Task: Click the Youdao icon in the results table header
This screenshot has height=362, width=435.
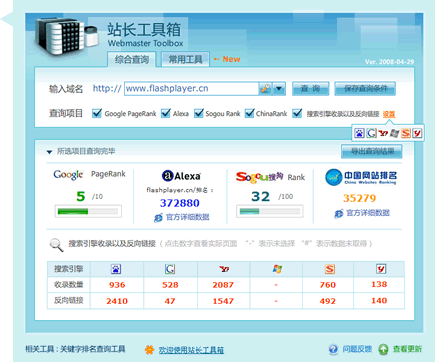Action: pyautogui.click(x=381, y=269)
